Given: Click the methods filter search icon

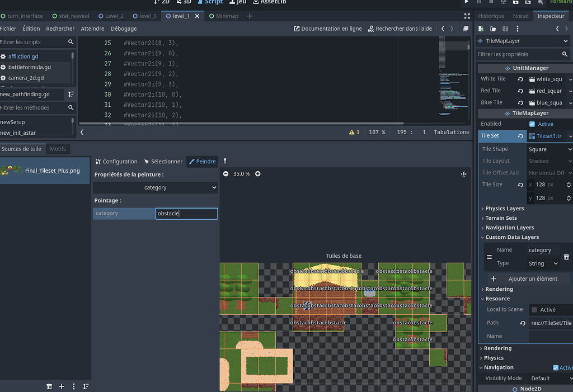Looking at the screenshot, I should click(71, 108).
